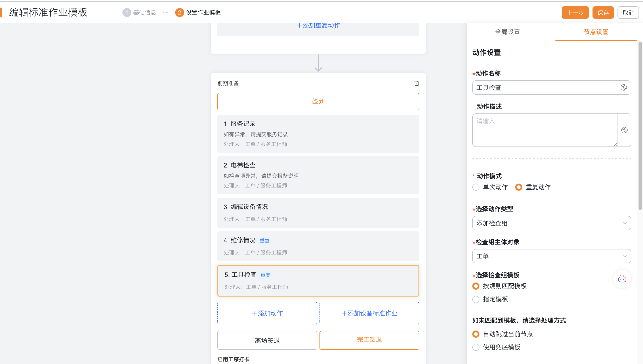Select 按规则匹配模板 radio option
This screenshot has height=364, width=643.
[476, 286]
